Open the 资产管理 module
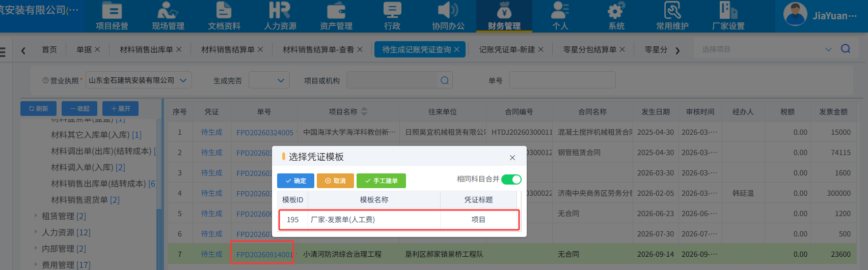The width and height of the screenshot is (868, 270). pyautogui.click(x=336, y=16)
